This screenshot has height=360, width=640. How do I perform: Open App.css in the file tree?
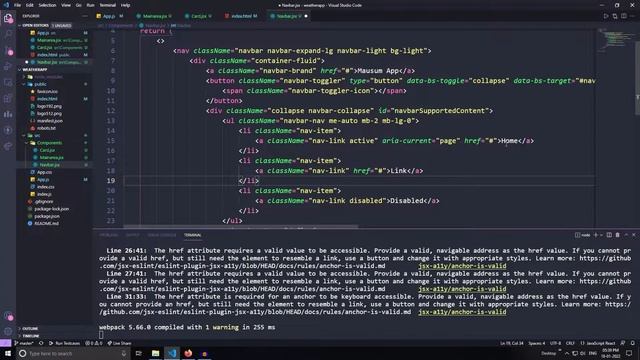[44, 172]
